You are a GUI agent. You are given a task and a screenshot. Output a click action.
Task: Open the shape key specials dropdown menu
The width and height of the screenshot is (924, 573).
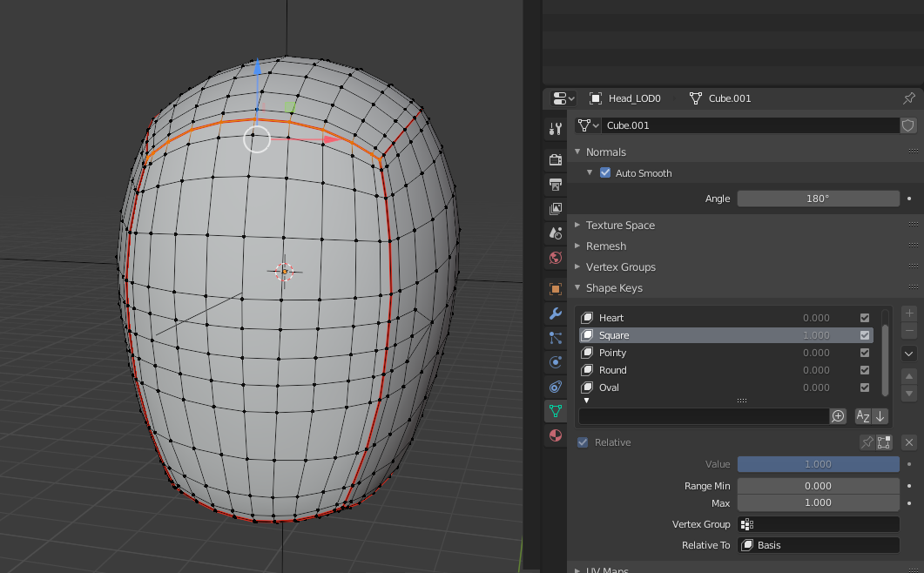click(x=909, y=354)
